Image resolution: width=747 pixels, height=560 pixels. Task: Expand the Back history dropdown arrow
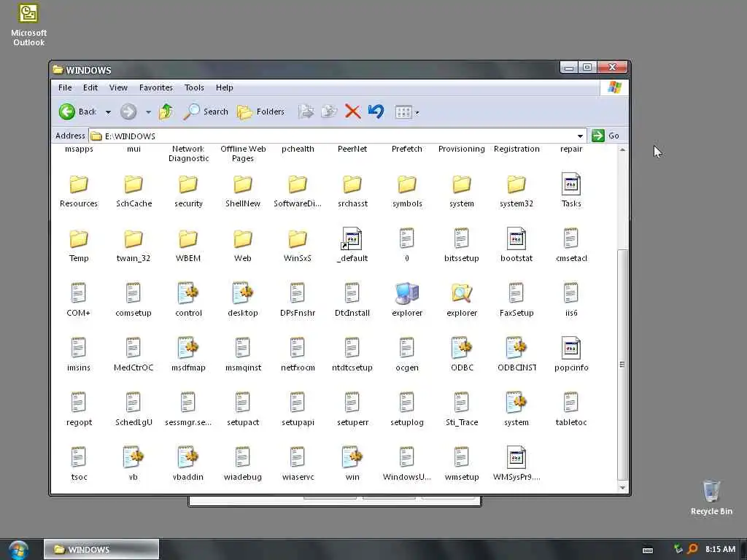pos(108,112)
